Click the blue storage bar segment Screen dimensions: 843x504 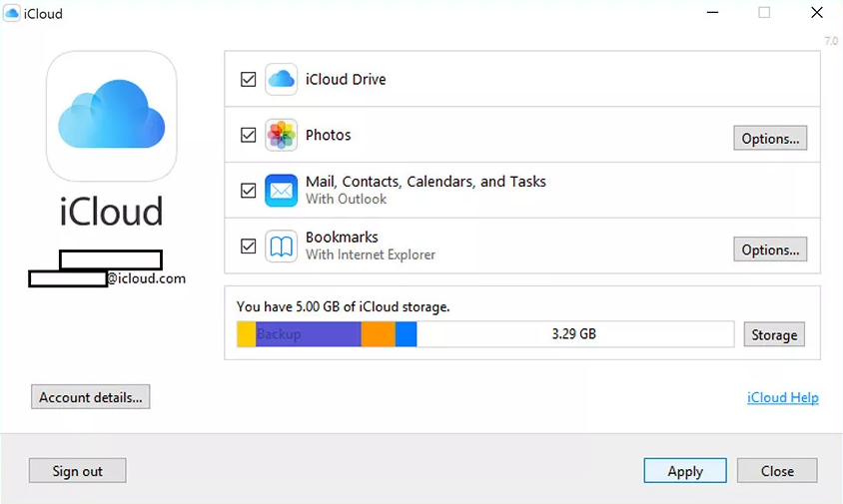tap(406, 334)
